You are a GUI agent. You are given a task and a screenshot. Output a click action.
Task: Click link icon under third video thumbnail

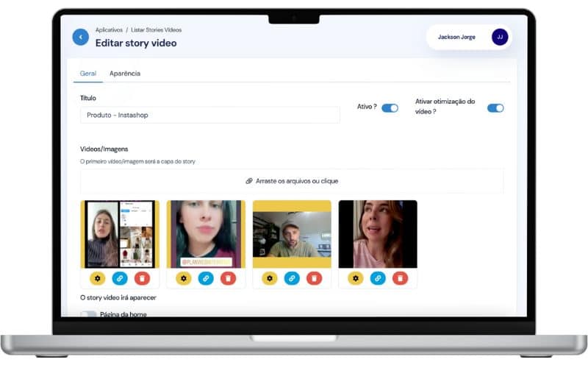coord(292,278)
